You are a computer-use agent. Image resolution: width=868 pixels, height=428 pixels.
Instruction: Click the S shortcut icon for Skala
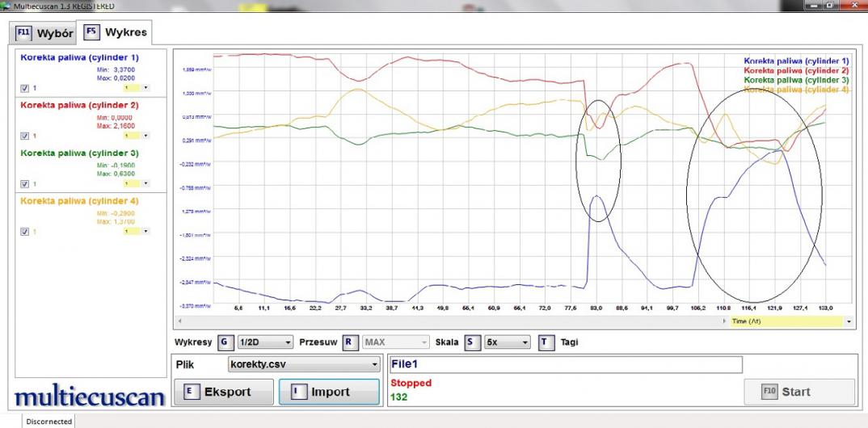[x=471, y=342]
